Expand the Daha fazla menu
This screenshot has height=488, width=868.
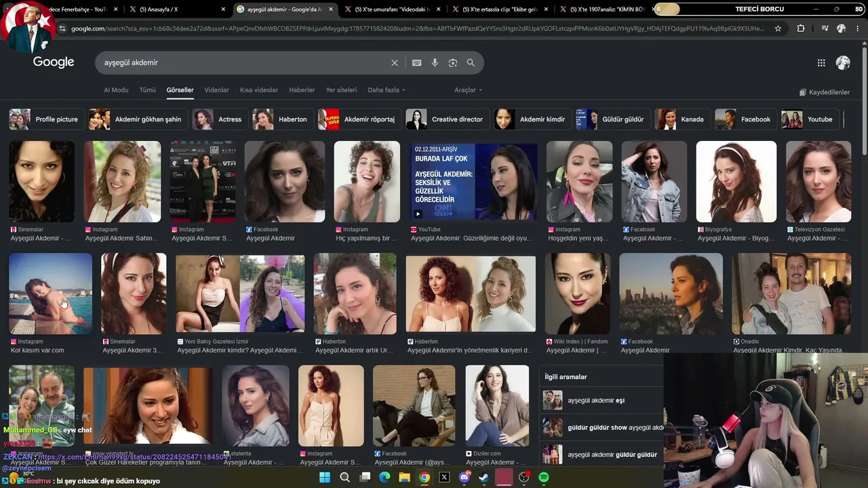click(x=387, y=90)
